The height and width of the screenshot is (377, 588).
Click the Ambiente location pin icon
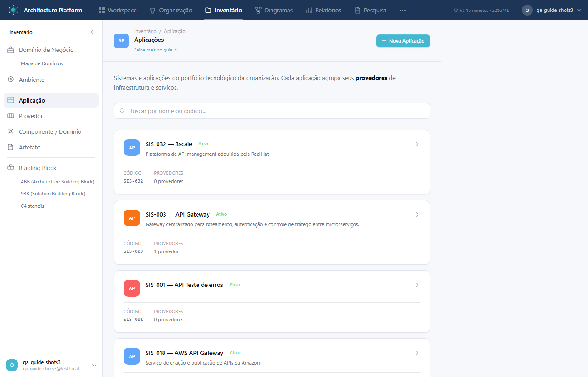(x=11, y=80)
